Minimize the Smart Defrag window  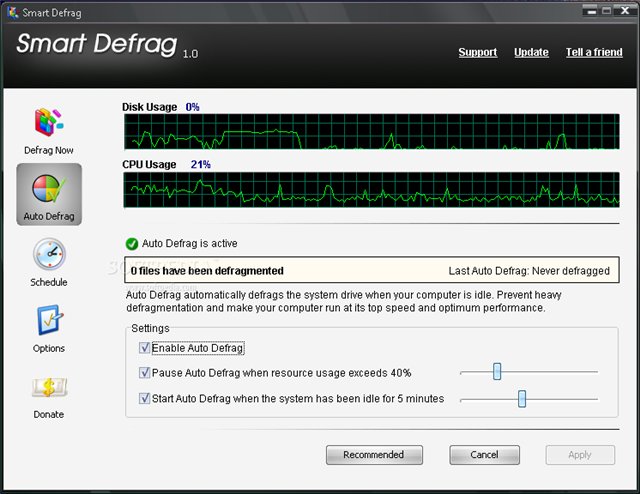[x=590, y=11]
